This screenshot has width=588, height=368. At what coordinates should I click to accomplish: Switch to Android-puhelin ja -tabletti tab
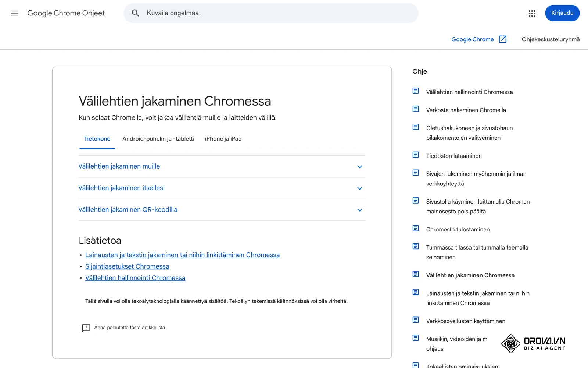pyautogui.click(x=158, y=139)
